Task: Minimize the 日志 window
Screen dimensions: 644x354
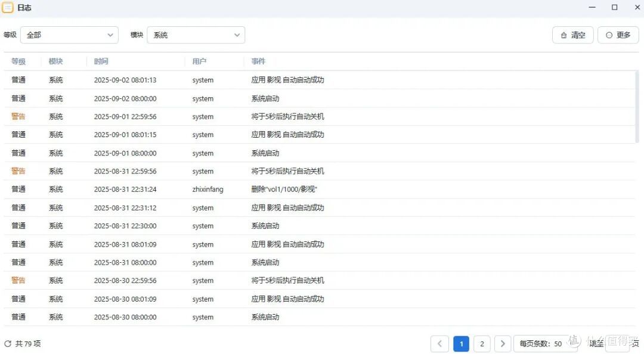Action: [592, 7]
